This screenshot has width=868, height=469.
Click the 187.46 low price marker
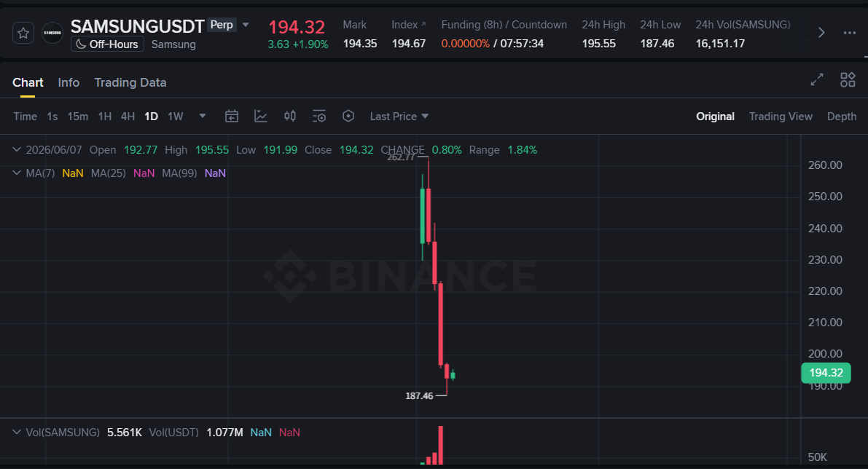pos(419,396)
